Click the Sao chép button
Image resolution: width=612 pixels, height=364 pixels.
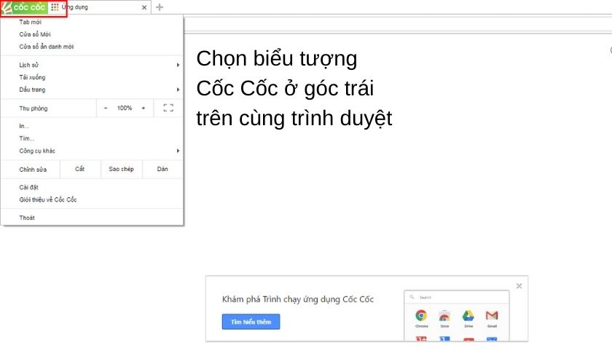coord(122,169)
